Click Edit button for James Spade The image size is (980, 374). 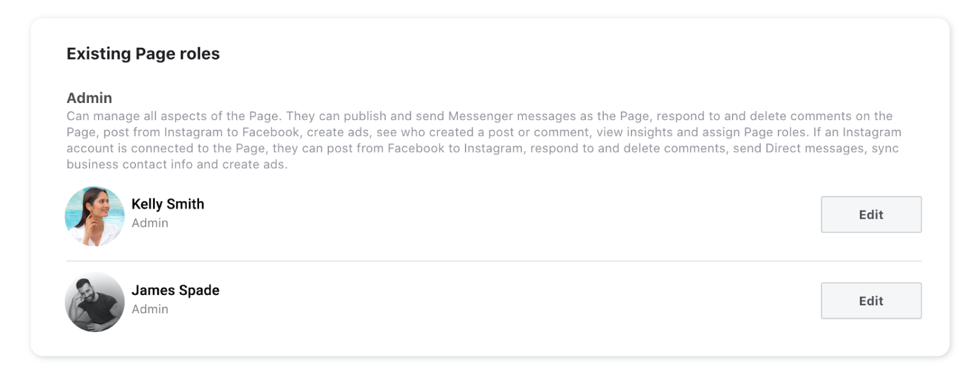(x=871, y=300)
